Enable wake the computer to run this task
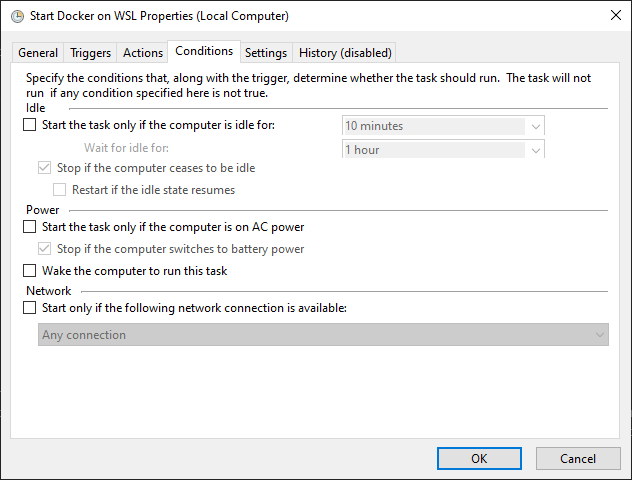The width and height of the screenshot is (632, 480). pos(29,271)
